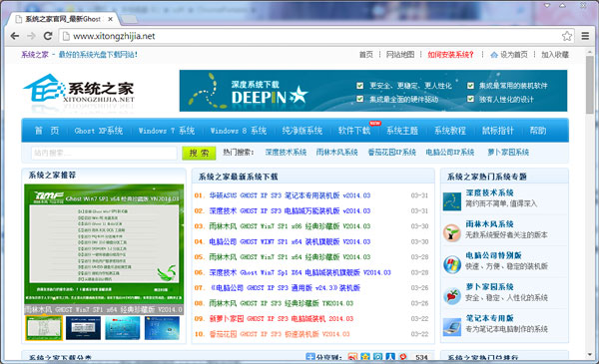
Task: Open item 05 雨林木风 Win7 SP1 x64
Action: pyautogui.click(x=290, y=256)
